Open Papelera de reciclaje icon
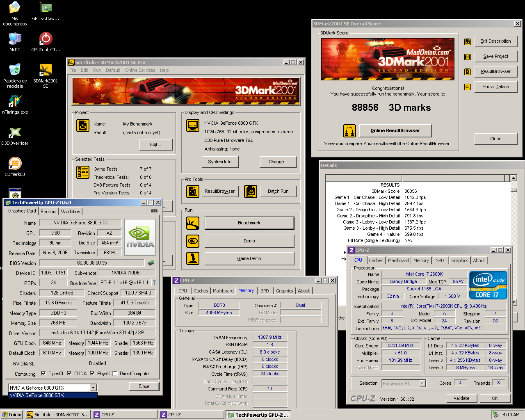Viewport: 525px width, 420px height. click(x=15, y=76)
